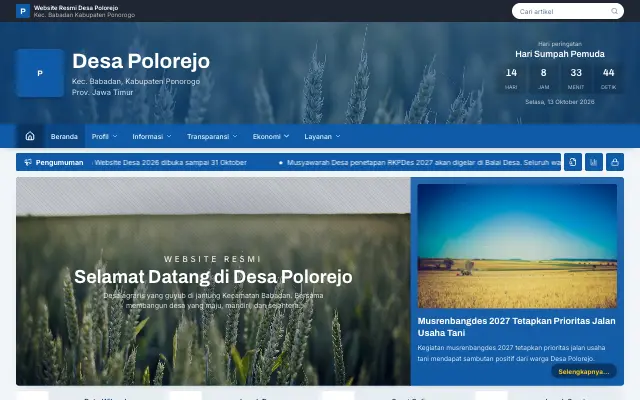Click the 'Desa agraris yang guyub' banner description
The image size is (640, 400).
(x=213, y=300)
